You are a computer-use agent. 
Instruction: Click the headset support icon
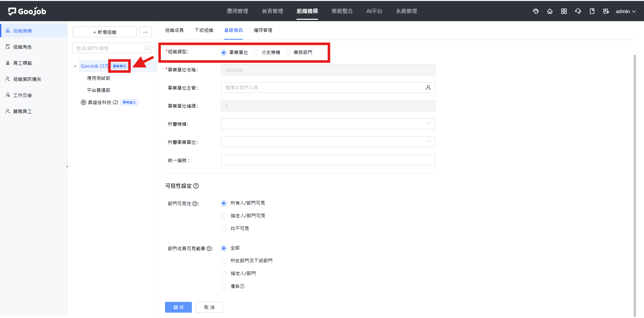point(578,11)
